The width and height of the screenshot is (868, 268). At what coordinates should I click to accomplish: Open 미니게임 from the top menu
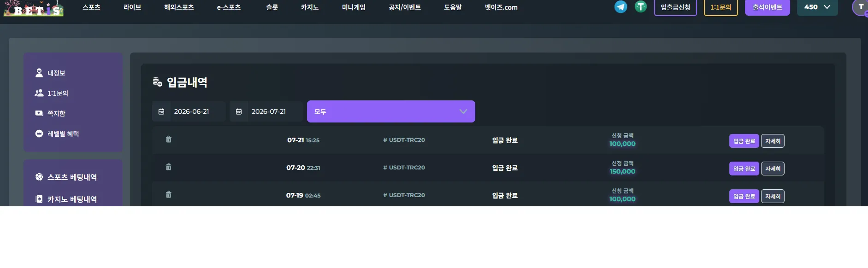point(354,7)
